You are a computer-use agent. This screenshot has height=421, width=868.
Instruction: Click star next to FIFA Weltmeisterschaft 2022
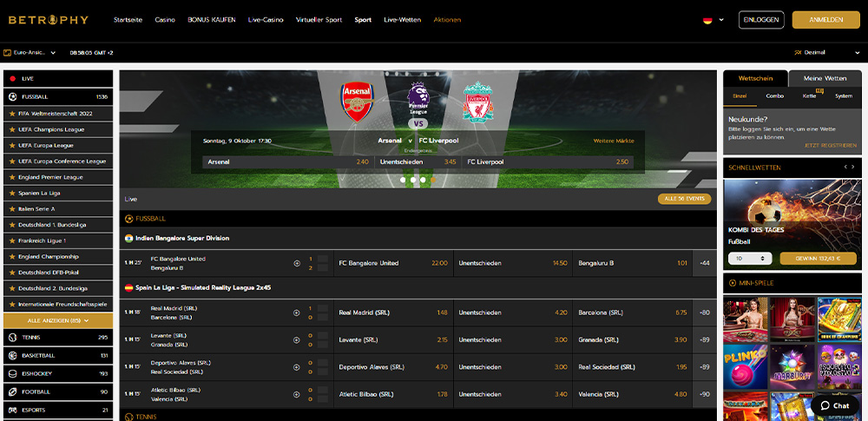pyautogui.click(x=12, y=114)
